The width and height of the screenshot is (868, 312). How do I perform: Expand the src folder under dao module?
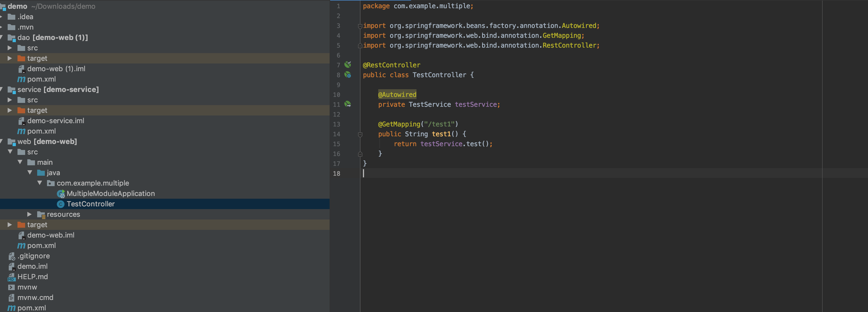[x=10, y=48]
